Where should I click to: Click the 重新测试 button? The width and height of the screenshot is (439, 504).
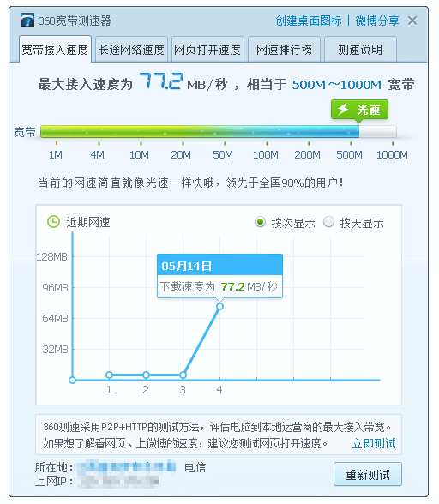point(368,475)
